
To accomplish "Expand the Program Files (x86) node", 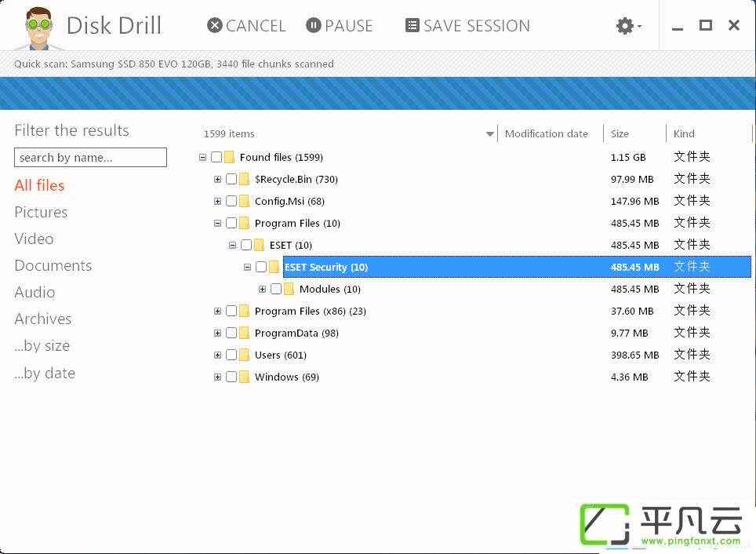I will point(217,312).
